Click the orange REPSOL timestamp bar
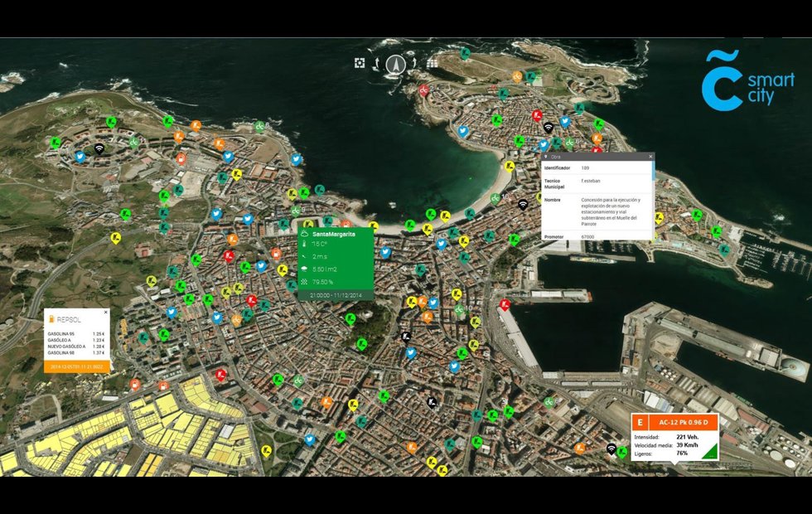 [x=77, y=366]
